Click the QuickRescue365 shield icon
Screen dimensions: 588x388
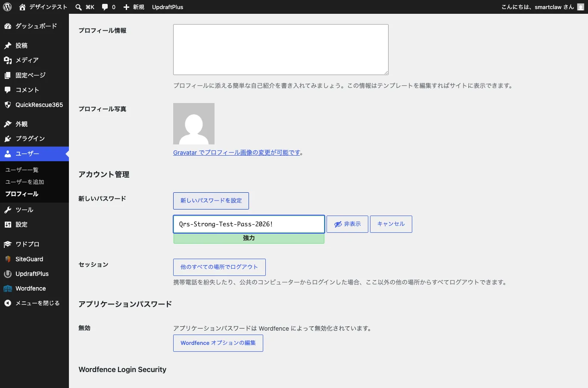point(8,105)
